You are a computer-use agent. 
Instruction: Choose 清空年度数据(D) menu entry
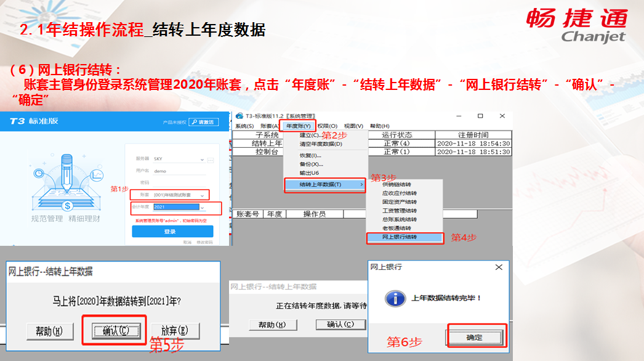[x=321, y=144]
